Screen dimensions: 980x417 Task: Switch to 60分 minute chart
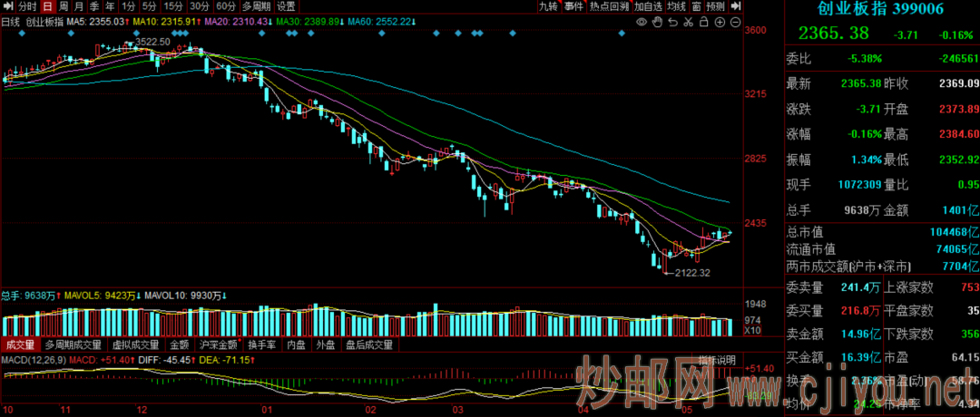(226, 7)
